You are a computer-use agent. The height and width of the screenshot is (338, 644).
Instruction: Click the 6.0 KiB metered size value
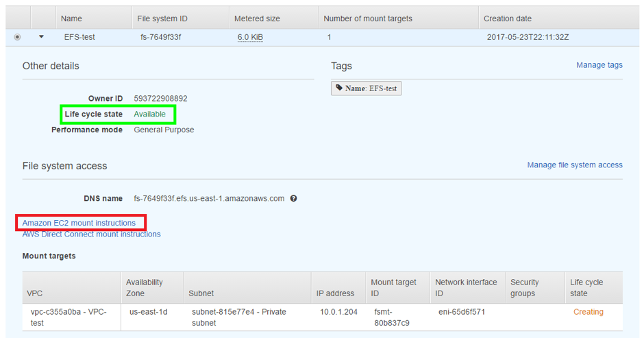[x=250, y=37]
